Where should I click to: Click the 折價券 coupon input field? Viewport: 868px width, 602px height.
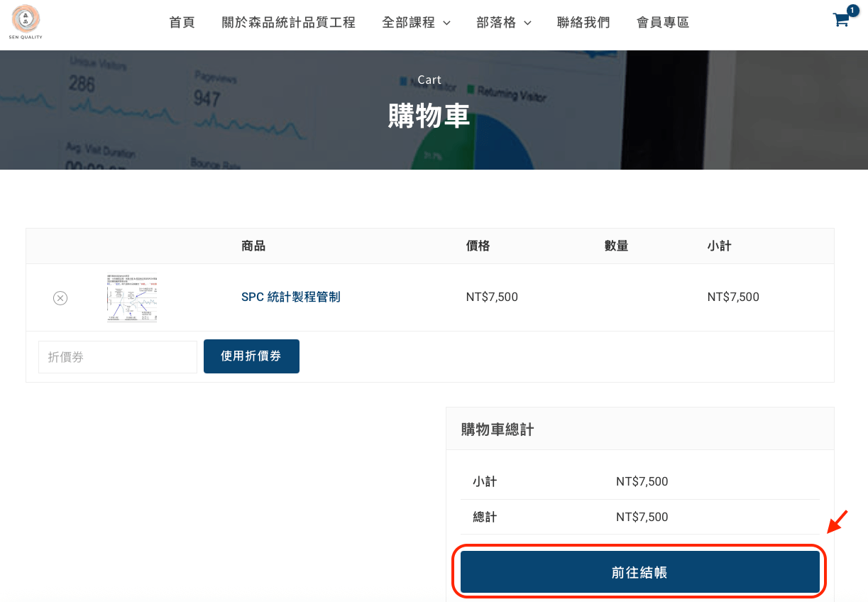coord(117,356)
